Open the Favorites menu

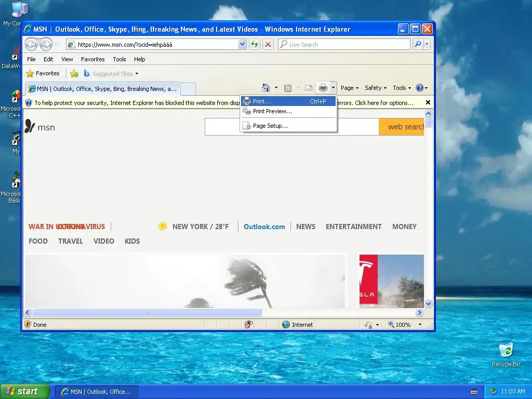pyautogui.click(x=92, y=59)
